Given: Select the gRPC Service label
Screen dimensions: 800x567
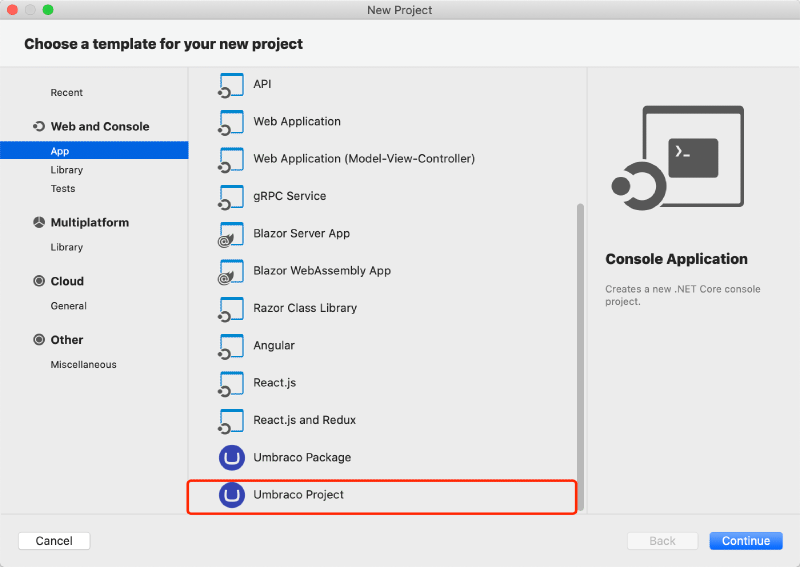Looking at the screenshot, I should (289, 196).
